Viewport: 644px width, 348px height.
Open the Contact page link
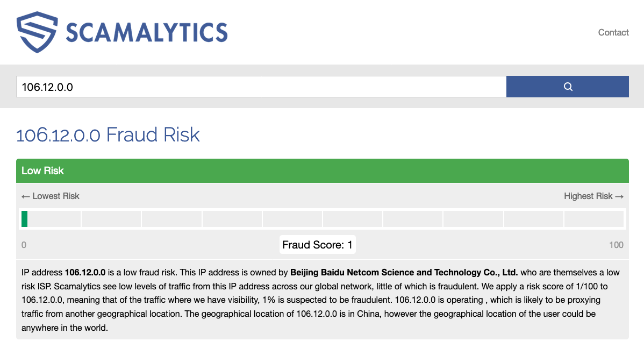coord(613,32)
